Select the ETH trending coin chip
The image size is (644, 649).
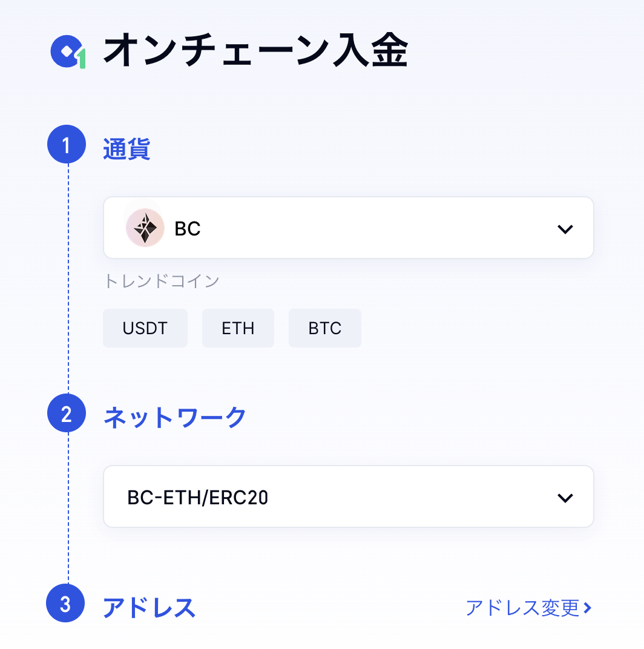tap(238, 328)
